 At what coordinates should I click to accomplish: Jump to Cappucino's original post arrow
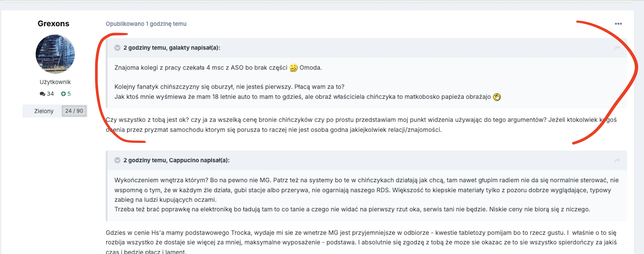pyautogui.click(x=617, y=161)
